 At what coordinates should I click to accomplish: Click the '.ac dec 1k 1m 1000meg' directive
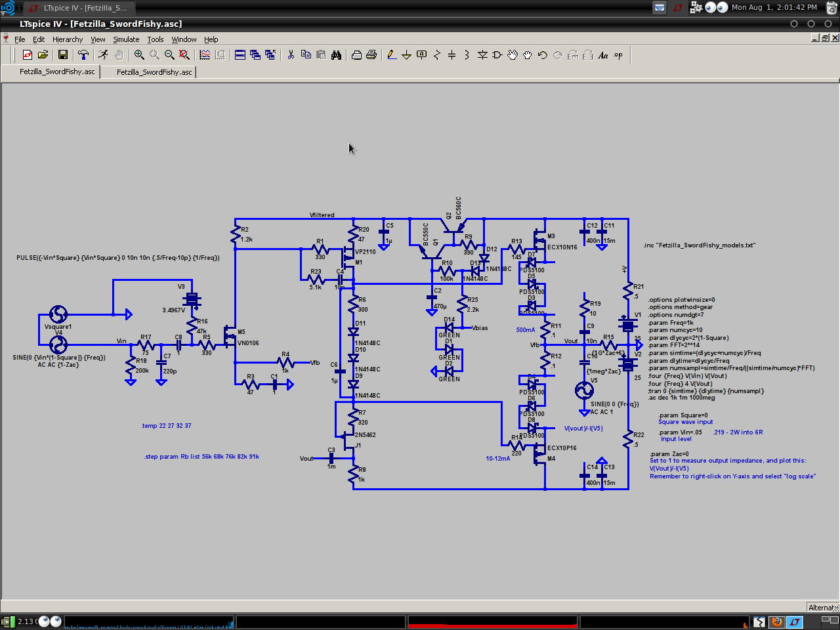pos(682,398)
